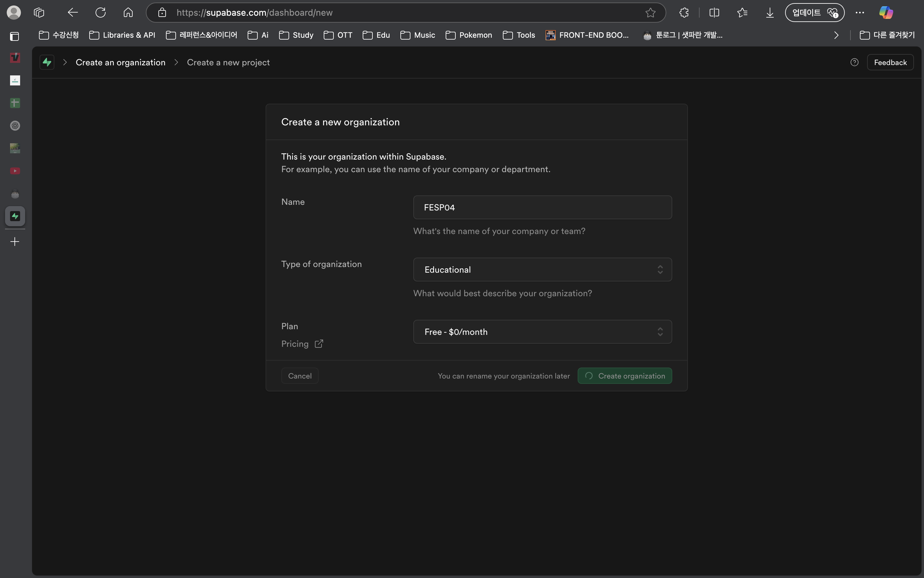Switch to the ChatGPT tab in vertical sidebar
This screenshot has width=924, height=578.
pos(15,126)
